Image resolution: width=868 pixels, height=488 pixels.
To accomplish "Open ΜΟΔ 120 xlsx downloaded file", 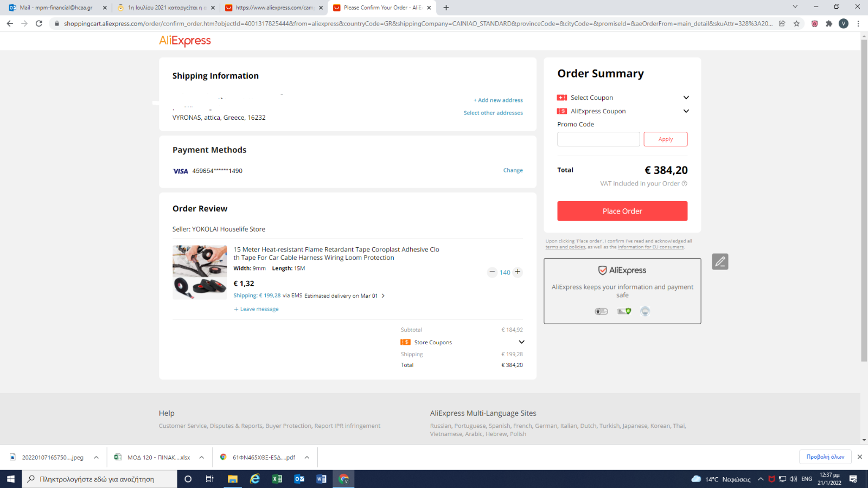I will pos(158,457).
